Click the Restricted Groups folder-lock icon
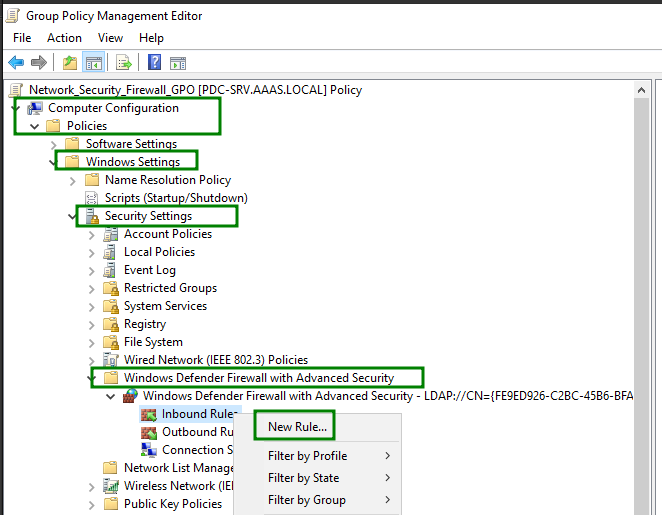 [x=111, y=288]
